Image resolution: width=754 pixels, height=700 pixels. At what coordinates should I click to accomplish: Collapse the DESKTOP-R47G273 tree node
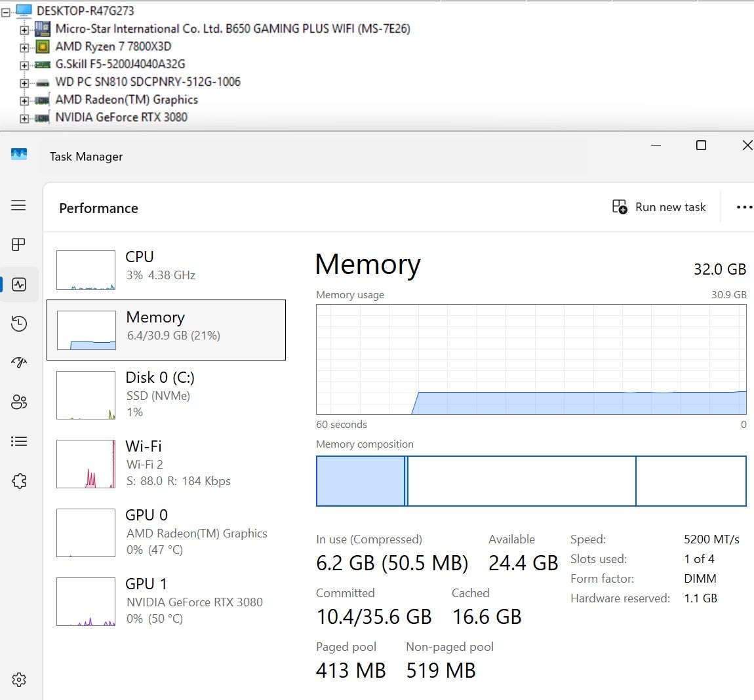(x=5, y=13)
